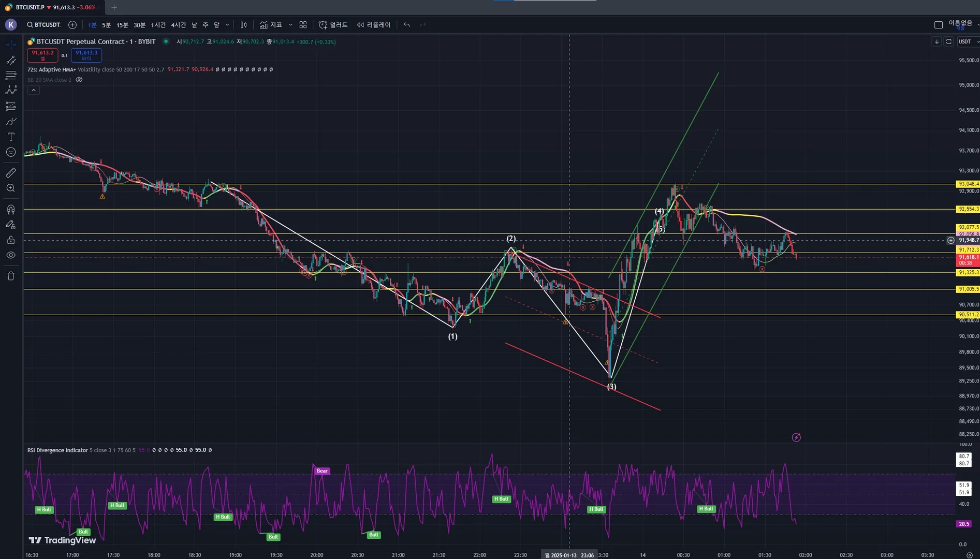Click the undo arrow in top toolbar
The image size is (980, 559).
coord(407,25)
